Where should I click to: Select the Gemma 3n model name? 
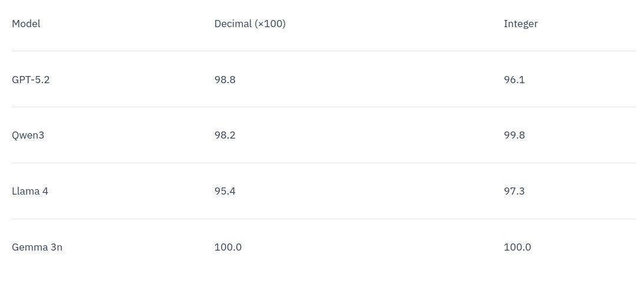(37, 248)
